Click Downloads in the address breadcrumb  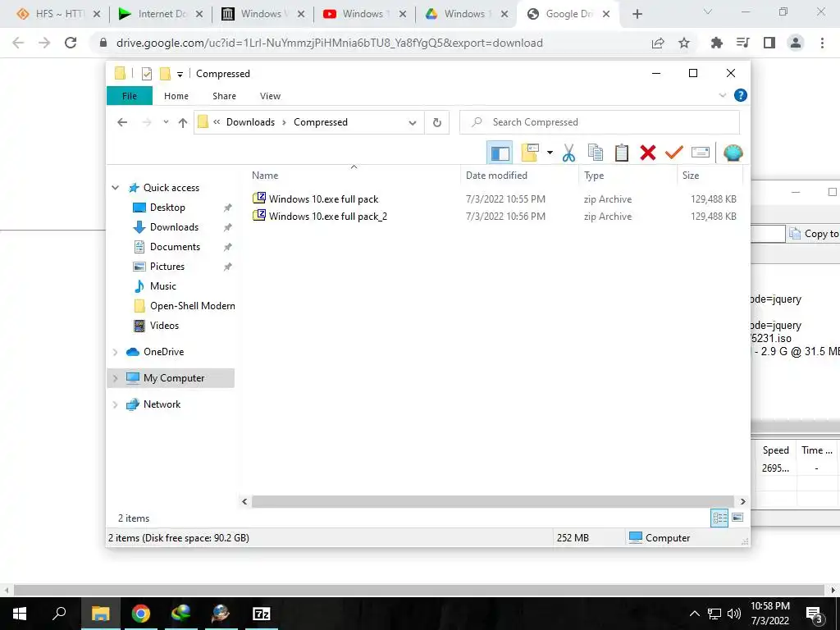(250, 122)
